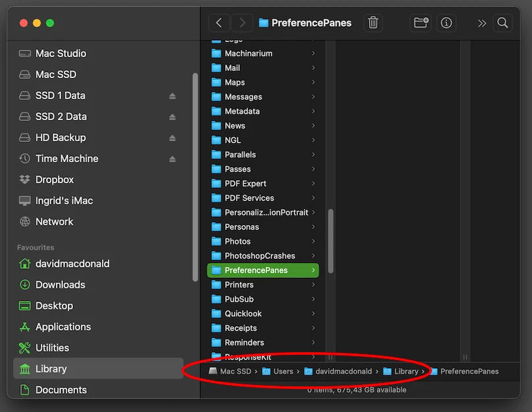532x412 pixels.
Task: Select the Reminders folder
Action: coord(263,343)
